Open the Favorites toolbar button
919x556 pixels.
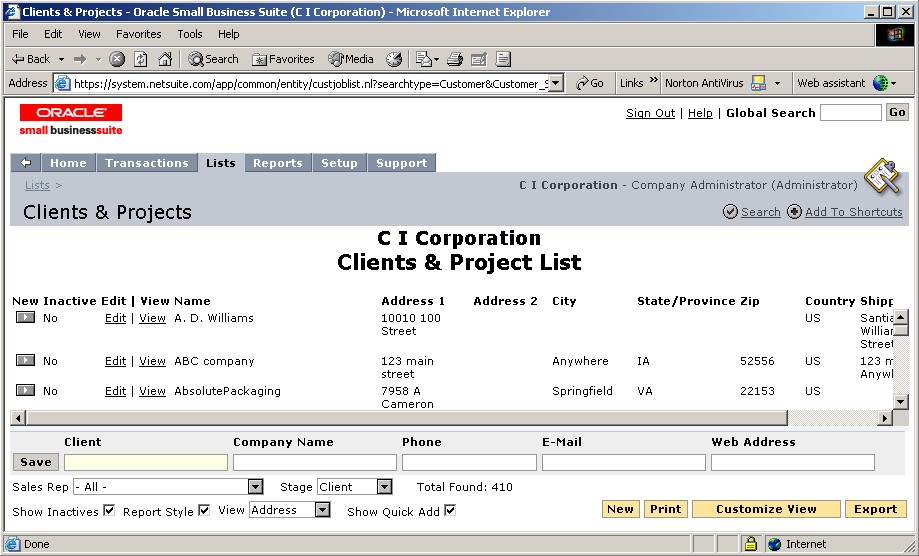[x=284, y=59]
